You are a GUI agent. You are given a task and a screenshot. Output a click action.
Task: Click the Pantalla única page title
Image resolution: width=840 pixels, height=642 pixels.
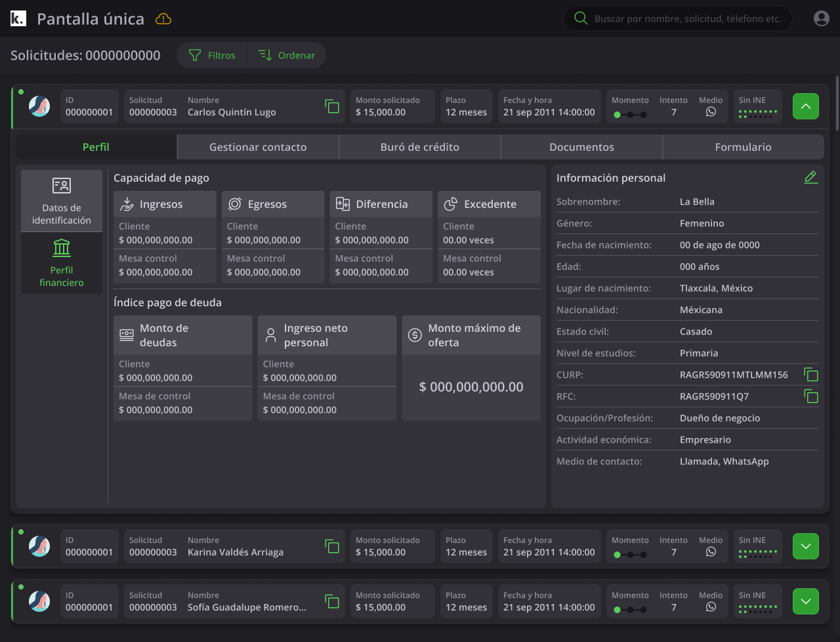point(91,18)
